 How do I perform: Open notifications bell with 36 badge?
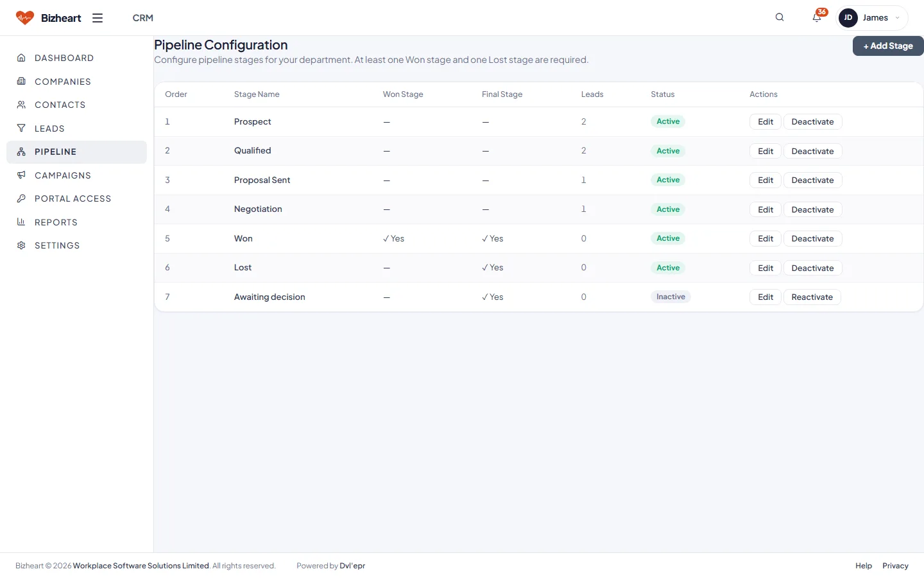[817, 17]
